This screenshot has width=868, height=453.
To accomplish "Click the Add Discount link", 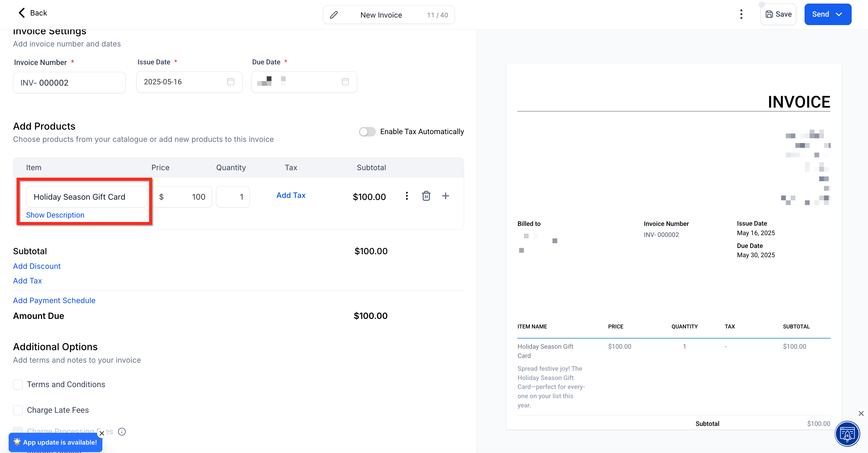I will click(37, 266).
